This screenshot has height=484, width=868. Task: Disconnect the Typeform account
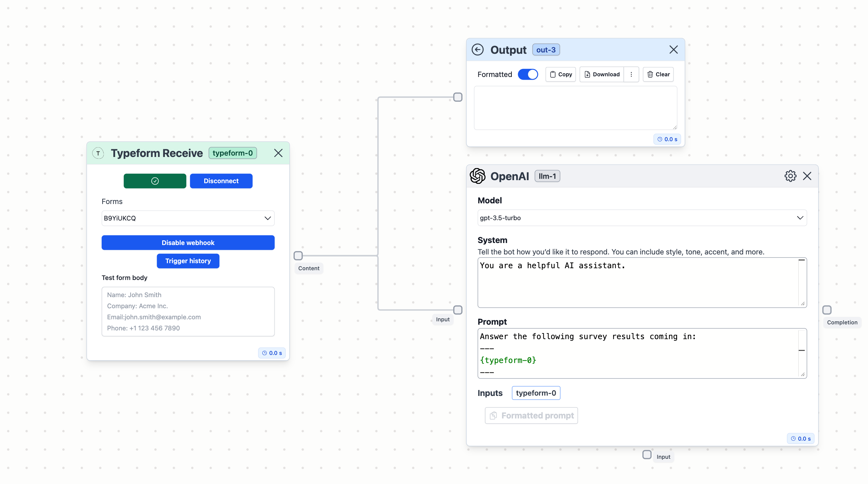tap(221, 181)
